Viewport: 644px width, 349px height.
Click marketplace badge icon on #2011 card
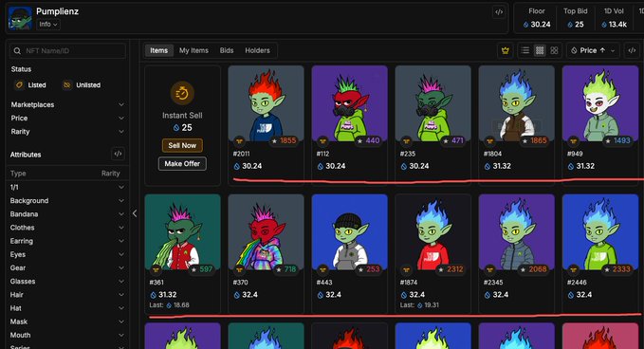coord(239,141)
